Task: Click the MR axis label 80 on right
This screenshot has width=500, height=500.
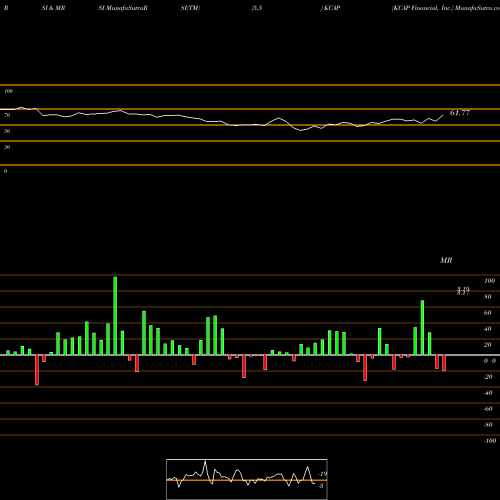Action: 488,297
